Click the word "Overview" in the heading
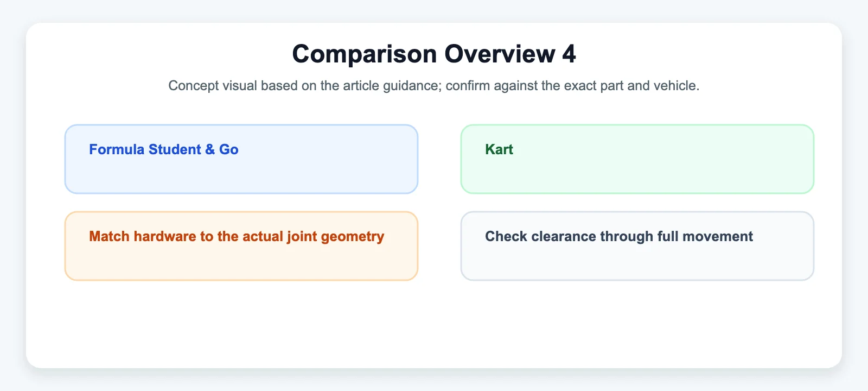This screenshot has height=391, width=868. click(500, 54)
